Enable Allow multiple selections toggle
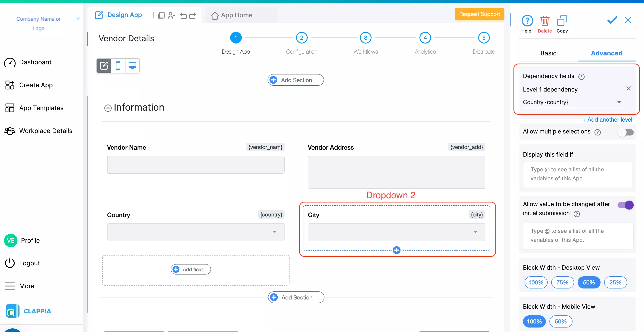644x332 pixels. click(625, 132)
